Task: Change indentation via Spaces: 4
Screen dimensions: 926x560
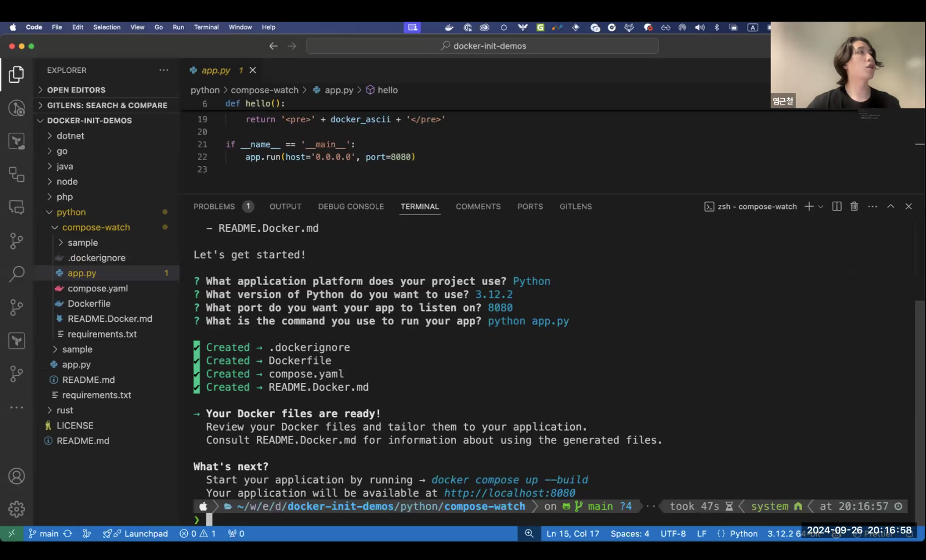Action: click(x=630, y=533)
